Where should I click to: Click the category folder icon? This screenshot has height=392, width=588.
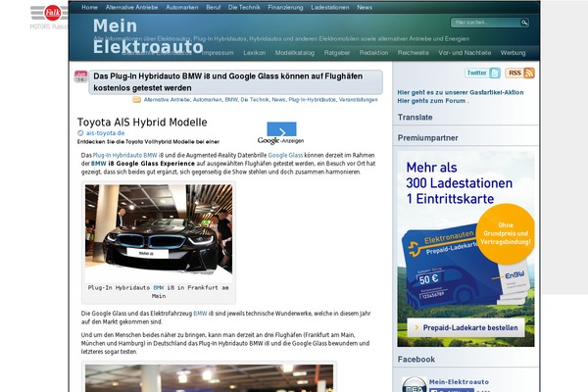136,100
